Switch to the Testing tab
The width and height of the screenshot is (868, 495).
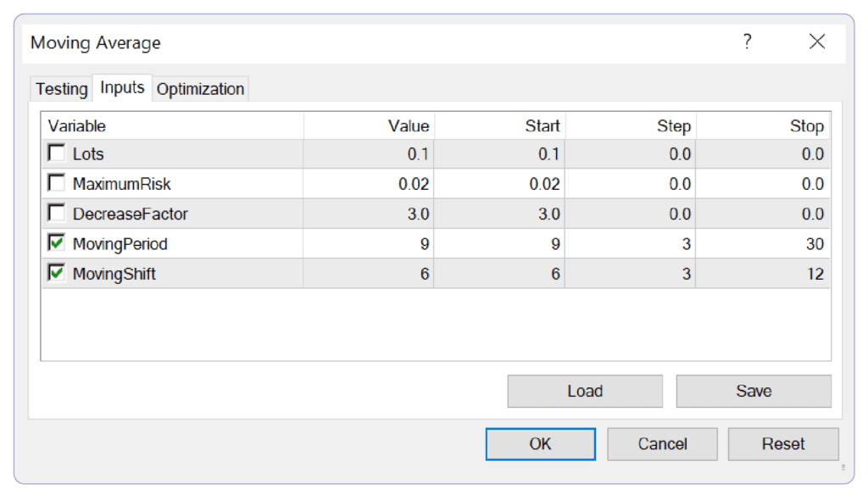(61, 89)
